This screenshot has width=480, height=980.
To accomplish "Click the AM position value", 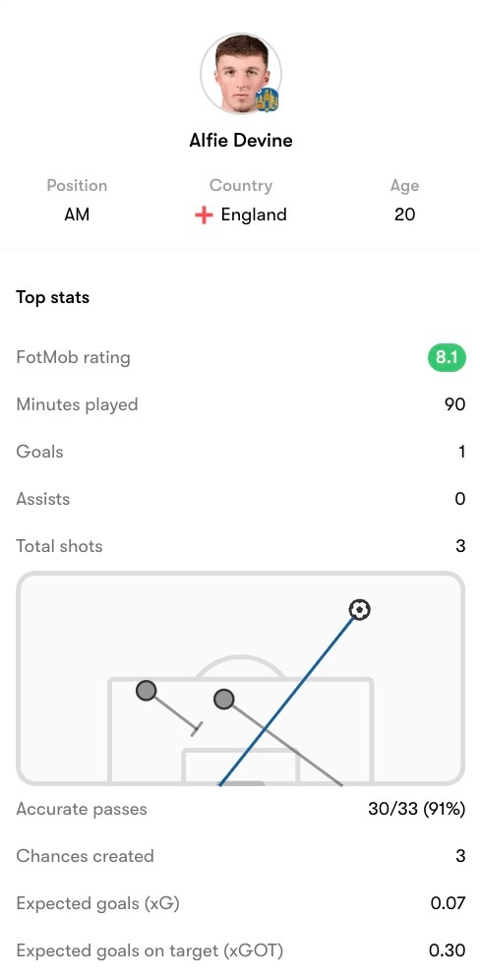I will pos(77,215).
